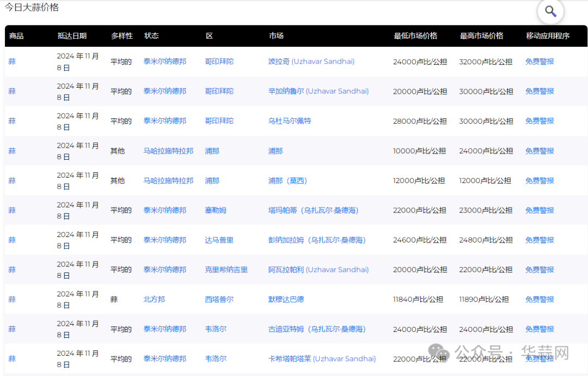The width and height of the screenshot is (588, 376).
Task: Open the 波拉奇 (Uzhavar Sandhai) market link
Action: tap(311, 62)
